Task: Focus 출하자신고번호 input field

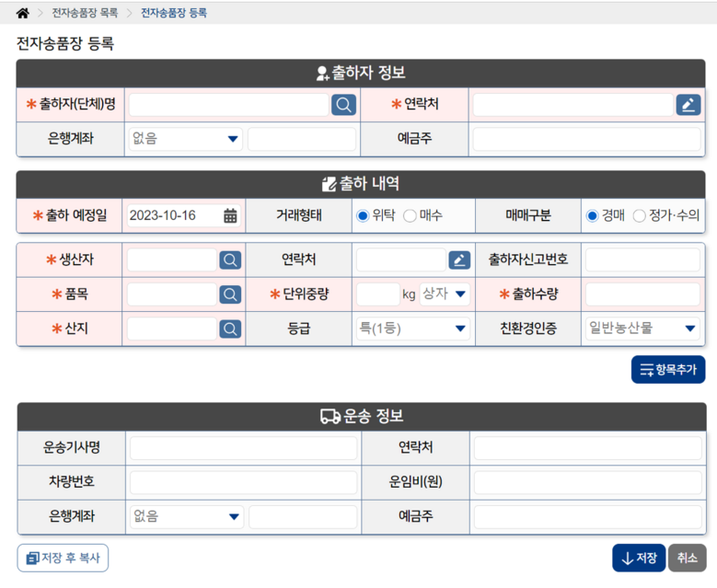Action: click(x=642, y=259)
